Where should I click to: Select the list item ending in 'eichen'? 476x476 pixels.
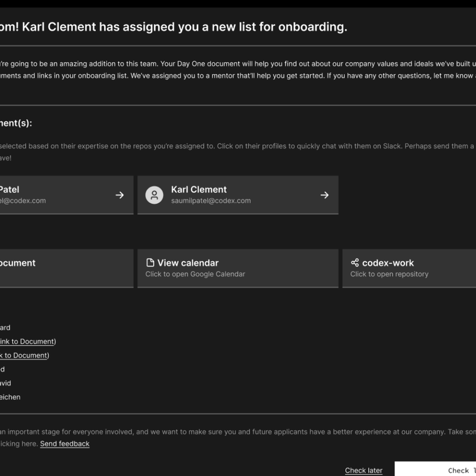pyautogui.click(x=10, y=397)
